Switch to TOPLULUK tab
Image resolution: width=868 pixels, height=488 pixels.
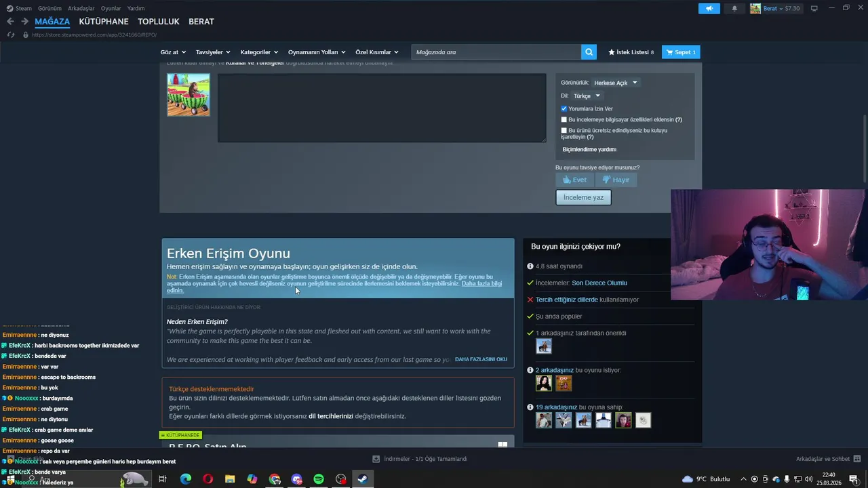pyautogui.click(x=159, y=22)
